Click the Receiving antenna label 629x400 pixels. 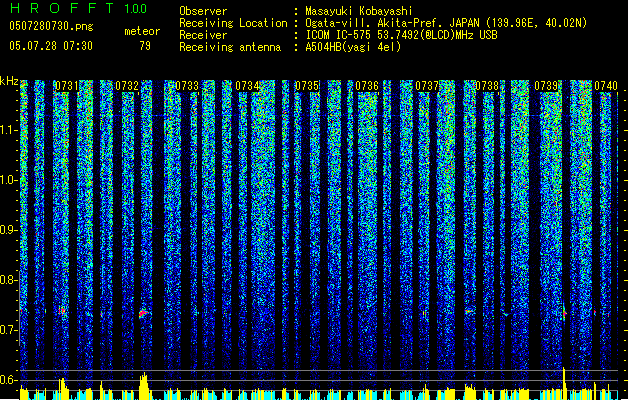tap(230, 47)
